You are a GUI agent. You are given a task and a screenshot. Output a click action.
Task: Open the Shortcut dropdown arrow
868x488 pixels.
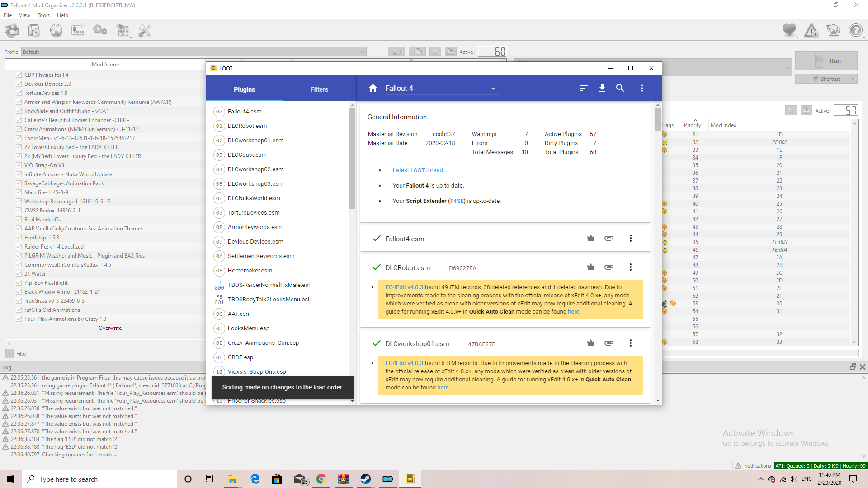point(853,79)
